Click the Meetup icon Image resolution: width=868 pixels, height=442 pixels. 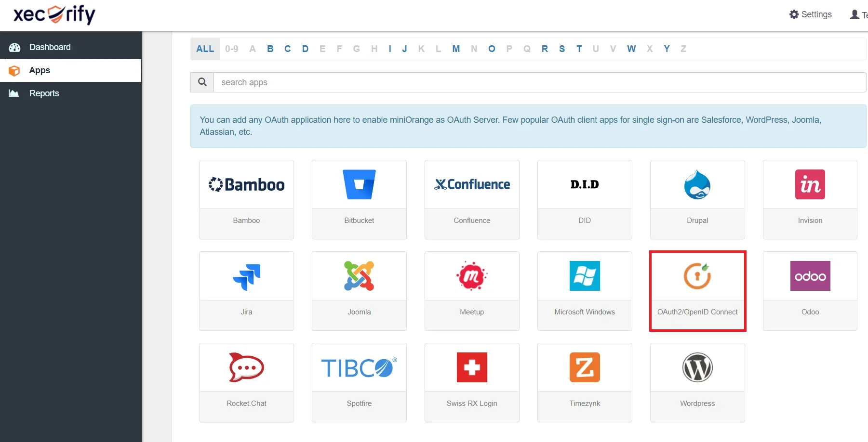pyautogui.click(x=472, y=276)
